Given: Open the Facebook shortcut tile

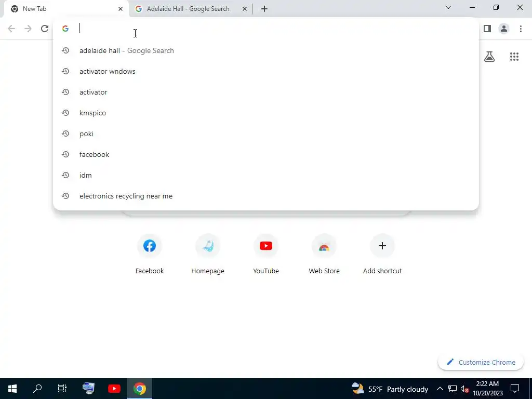Looking at the screenshot, I should (150, 254).
